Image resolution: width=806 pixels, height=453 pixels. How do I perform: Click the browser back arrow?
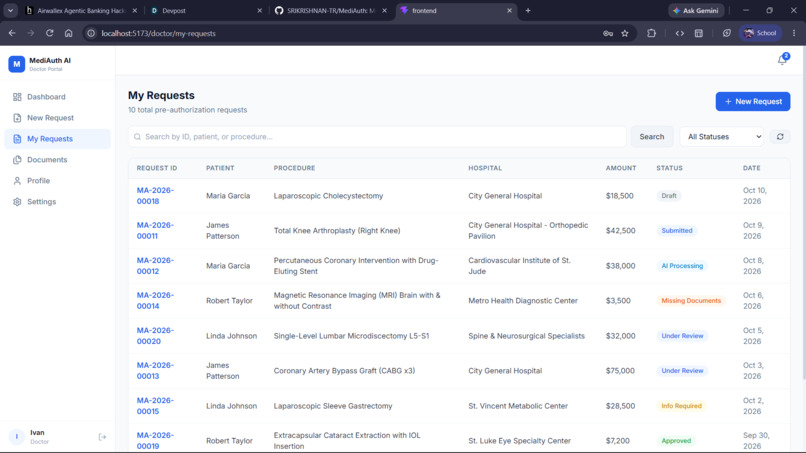(12, 33)
